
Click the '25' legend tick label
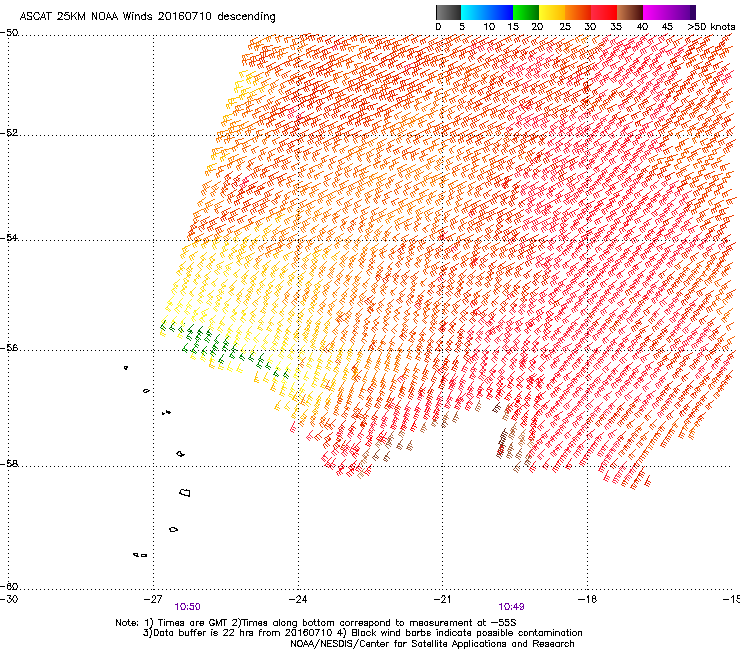[x=565, y=27]
